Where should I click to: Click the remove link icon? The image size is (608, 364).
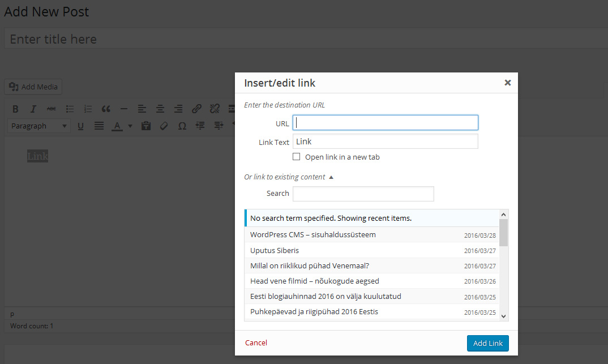click(215, 109)
